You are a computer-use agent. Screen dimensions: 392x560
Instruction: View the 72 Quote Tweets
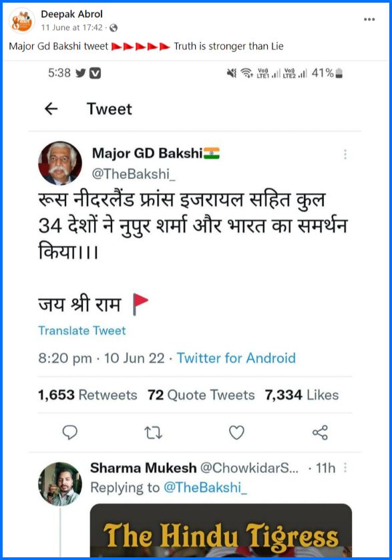coord(202,395)
